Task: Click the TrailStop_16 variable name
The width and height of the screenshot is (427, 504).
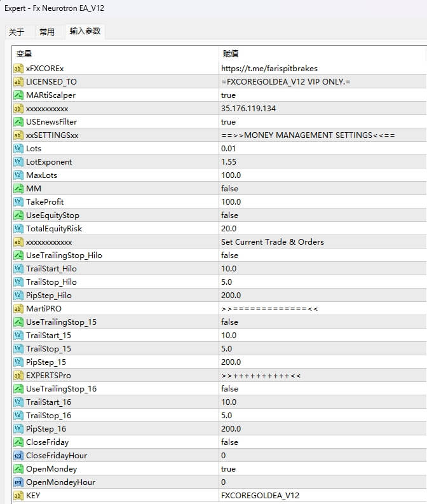Action: 48,415
